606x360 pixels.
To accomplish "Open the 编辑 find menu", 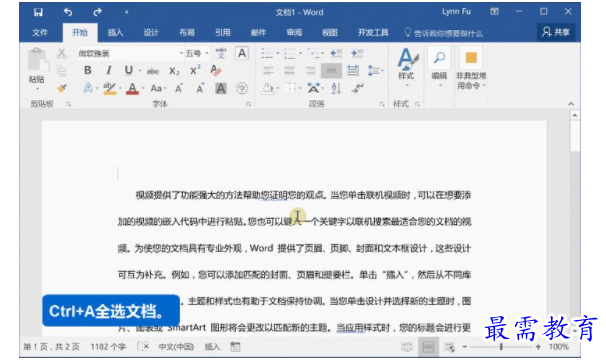I will point(439,66).
